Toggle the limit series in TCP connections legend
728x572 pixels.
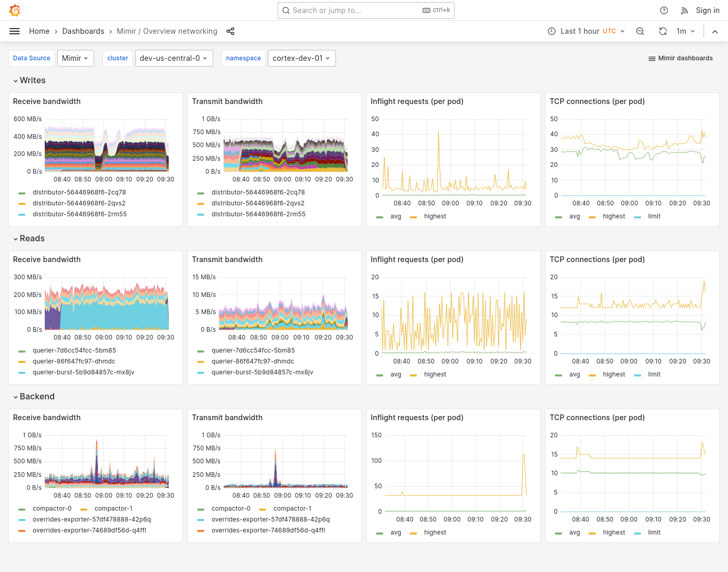pos(654,216)
